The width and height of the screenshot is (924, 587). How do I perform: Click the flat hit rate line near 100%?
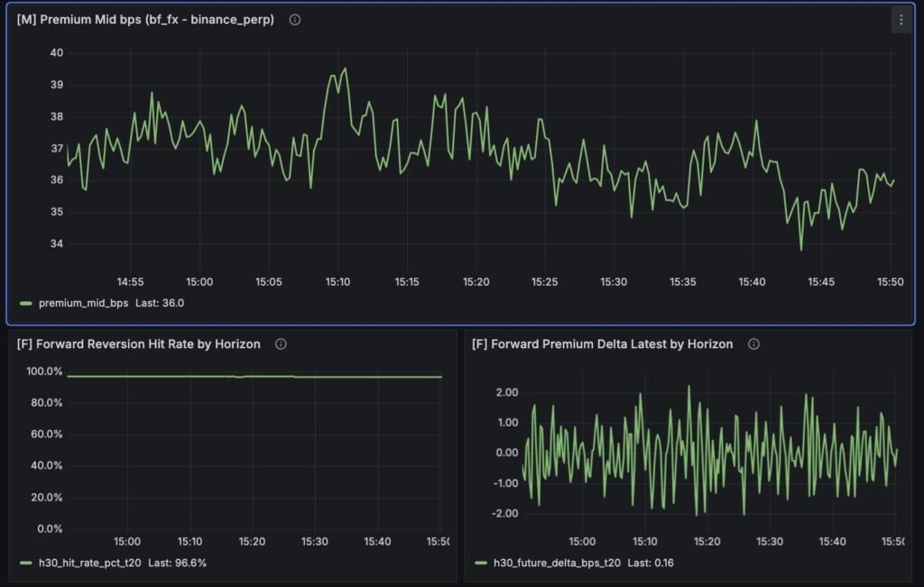pyautogui.click(x=253, y=377)
